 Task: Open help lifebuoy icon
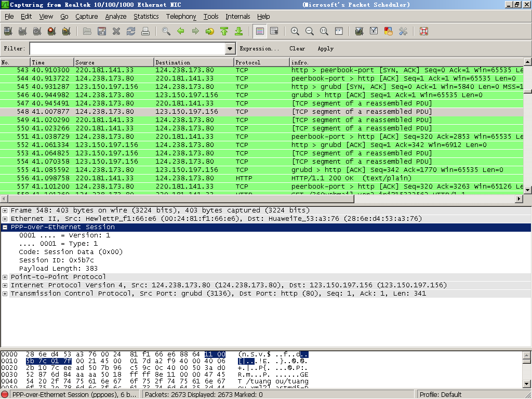click(x=424, y=31)
